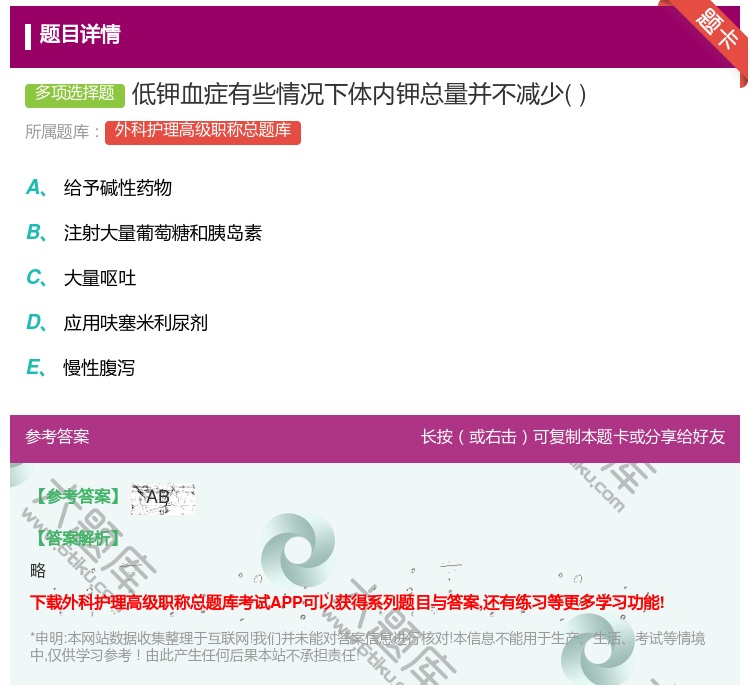This screenshot has height=685, width=750.
Task: Click the 【参考答案】 label
Action: pyautogui.click(x=77, y=497)
